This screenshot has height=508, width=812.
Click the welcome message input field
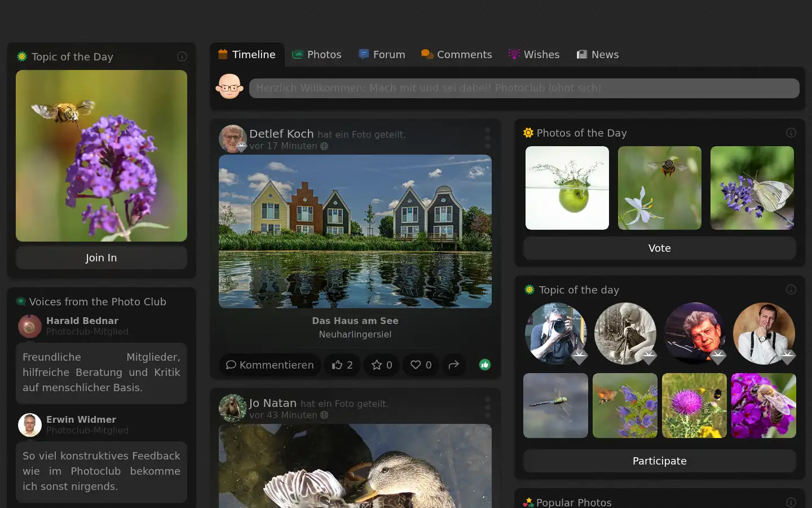point(524,88)
